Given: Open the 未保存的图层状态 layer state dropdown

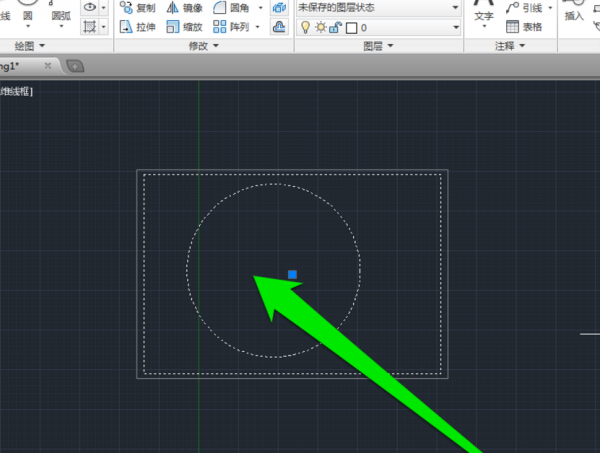Looking at the screenshot, I should coord(378,8).
